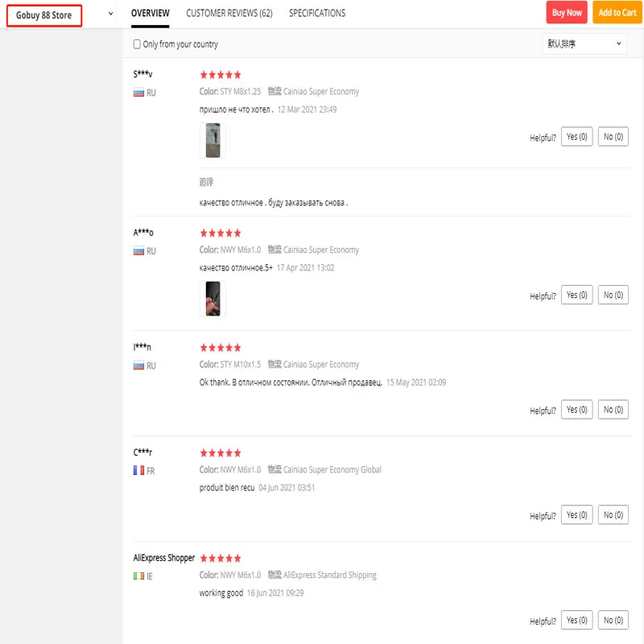644x644 pixels.
Task: Click the orange Add to Cart button
Action: [617, 13]
